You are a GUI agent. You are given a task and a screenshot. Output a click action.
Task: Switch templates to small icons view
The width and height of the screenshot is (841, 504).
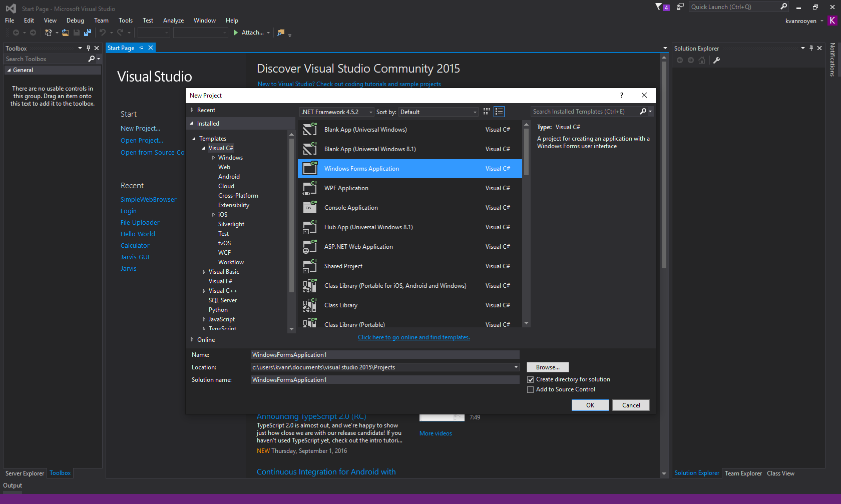(487, 112)
